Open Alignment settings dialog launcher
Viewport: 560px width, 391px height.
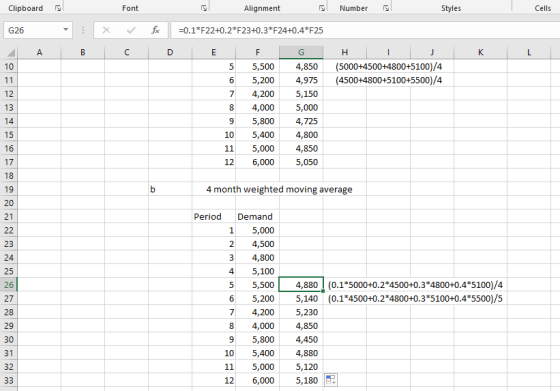[322, 8]
